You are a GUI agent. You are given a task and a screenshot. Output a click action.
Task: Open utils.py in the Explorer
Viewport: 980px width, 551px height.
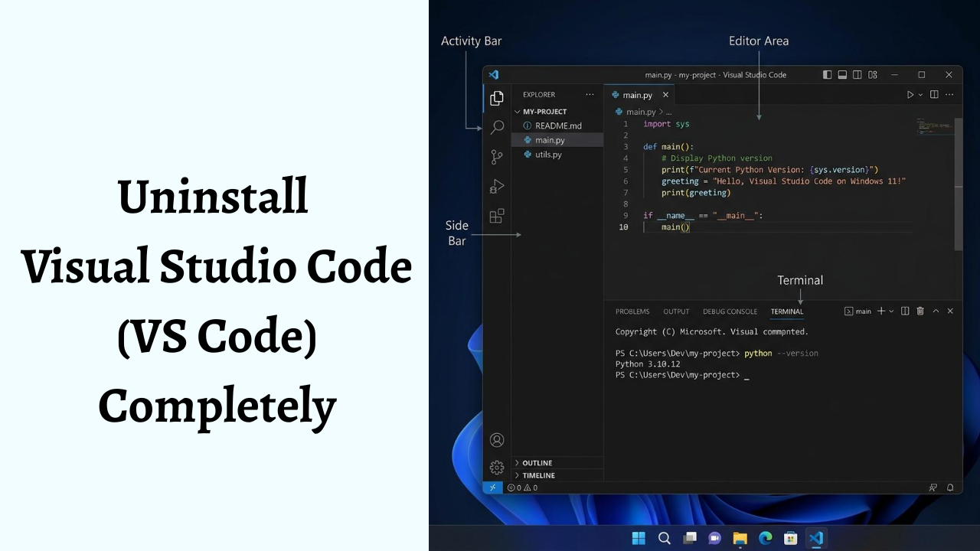click(x=557, y=155)
